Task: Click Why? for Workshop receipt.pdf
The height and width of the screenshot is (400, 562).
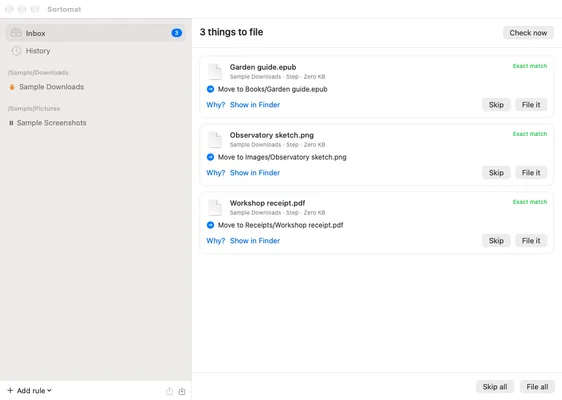Action: (x=215, y=241)
